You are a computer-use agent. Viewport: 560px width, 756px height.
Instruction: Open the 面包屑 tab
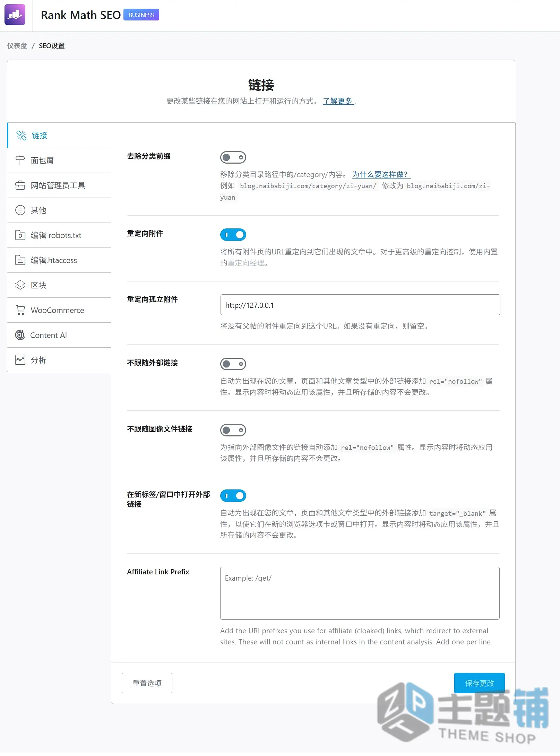pos(59,160)
